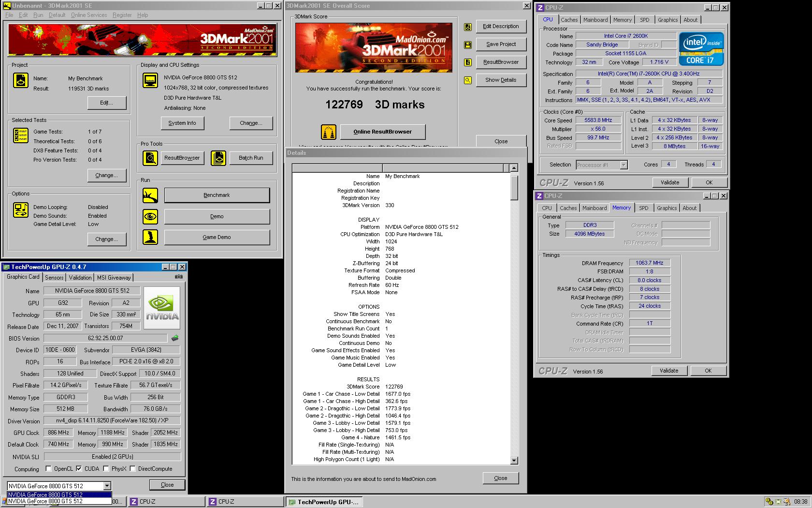This screenshot has width=812, height=508.
Task: Click the GPU-Z title bar icon
Action: [6, 267]
